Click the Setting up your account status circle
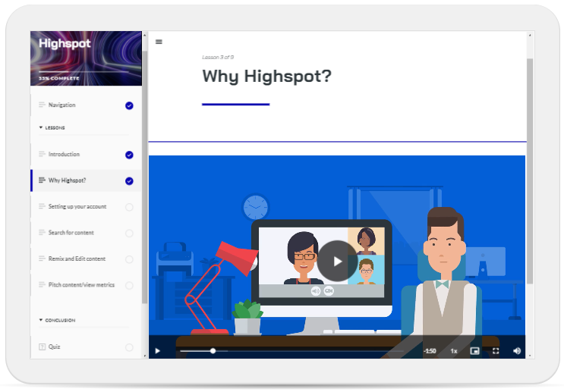564x392 pixels. click(129, 207)
